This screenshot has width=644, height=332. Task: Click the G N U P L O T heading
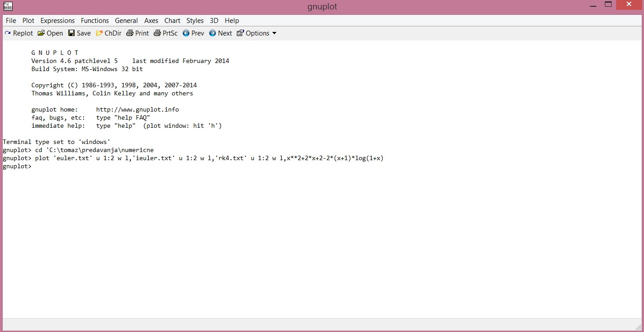point(55,53)
